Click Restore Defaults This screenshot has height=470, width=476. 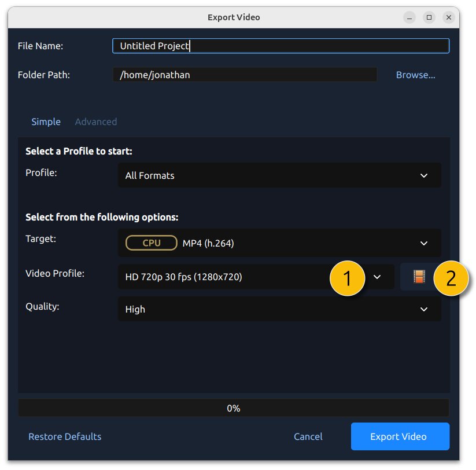tap(65, 436)
